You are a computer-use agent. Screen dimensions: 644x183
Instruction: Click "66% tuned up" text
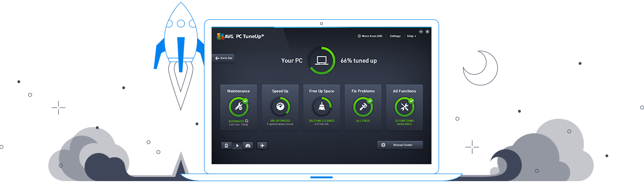(359, 61)
